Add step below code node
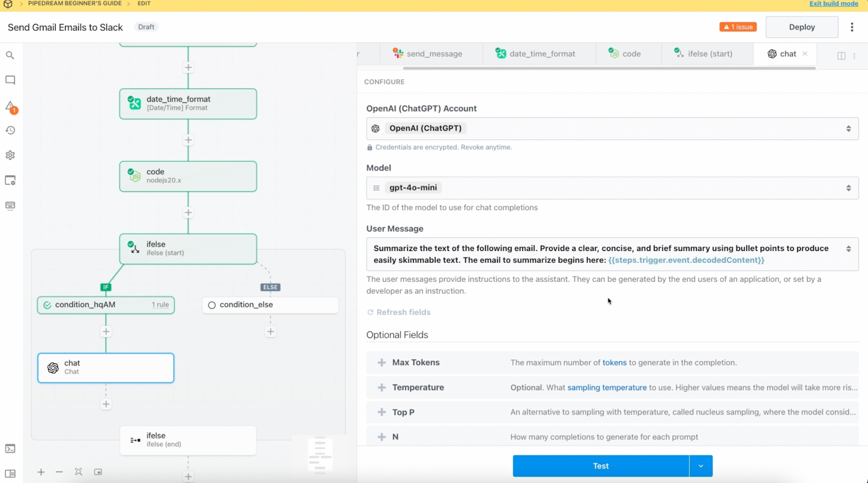The width and height of the screenshot is (868, 483). pos(188,212)
